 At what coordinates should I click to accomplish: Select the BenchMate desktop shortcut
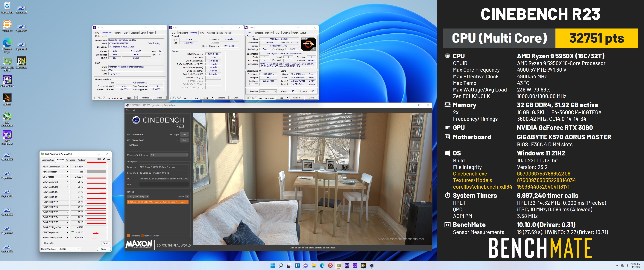click(21, 63)
